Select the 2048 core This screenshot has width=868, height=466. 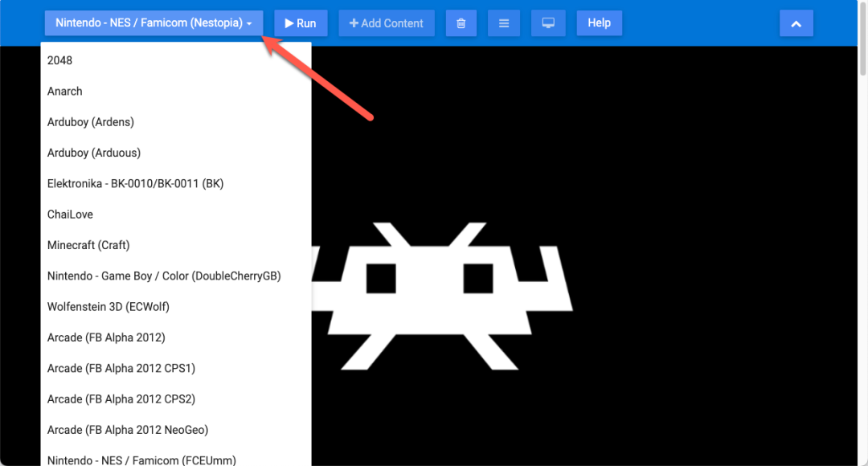click(176, 60)
